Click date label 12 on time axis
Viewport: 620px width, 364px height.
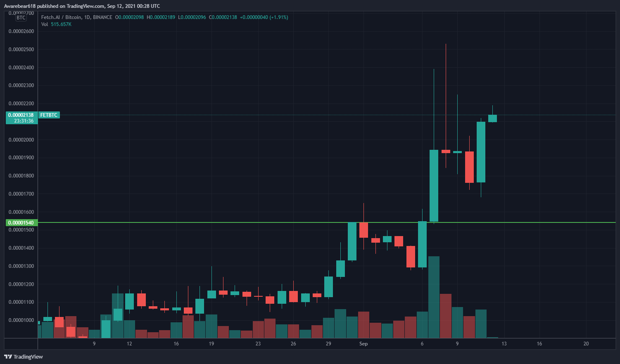click(x=129, y=344)
